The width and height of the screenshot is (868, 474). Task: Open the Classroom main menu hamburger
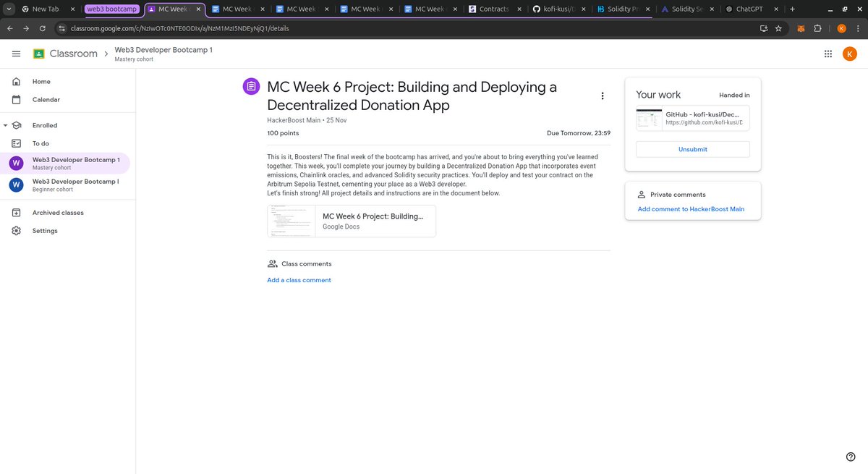[16, 54]
